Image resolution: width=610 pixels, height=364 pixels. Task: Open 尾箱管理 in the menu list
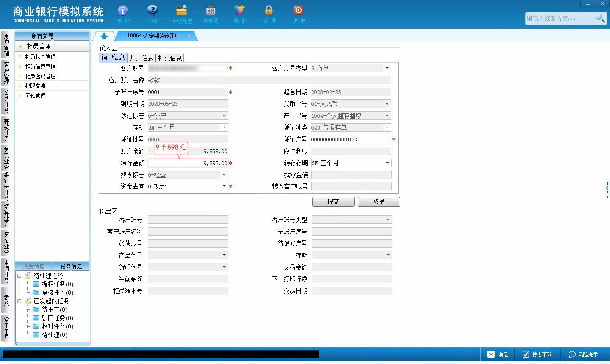tap(35, 96)
